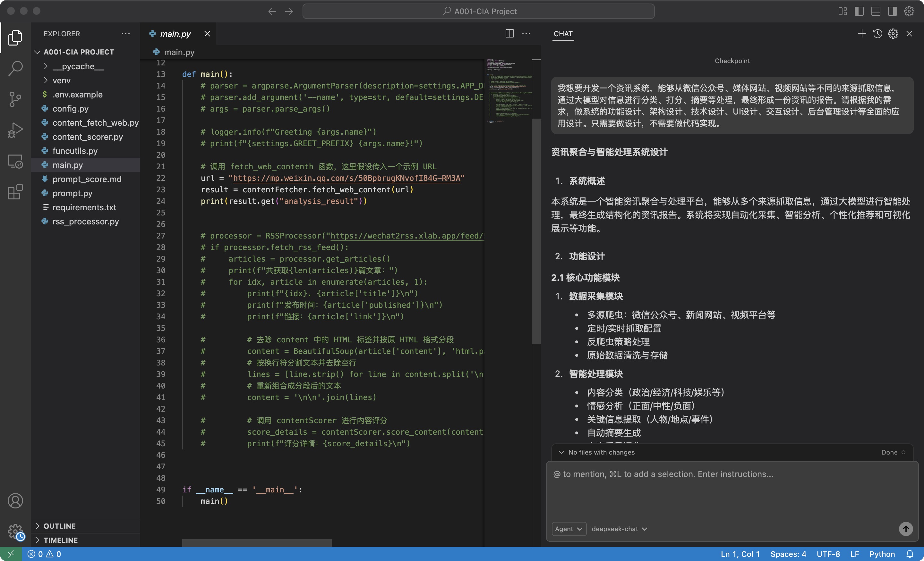The height and width of the screenshot is (561, 924).
Task: Open title bar settings gear
Action: (x=909, y=12)
